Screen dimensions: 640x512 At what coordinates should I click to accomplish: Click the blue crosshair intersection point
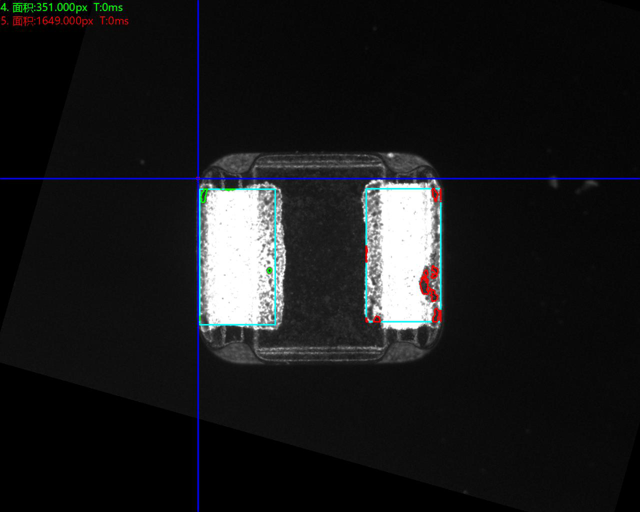coord(198,179)
